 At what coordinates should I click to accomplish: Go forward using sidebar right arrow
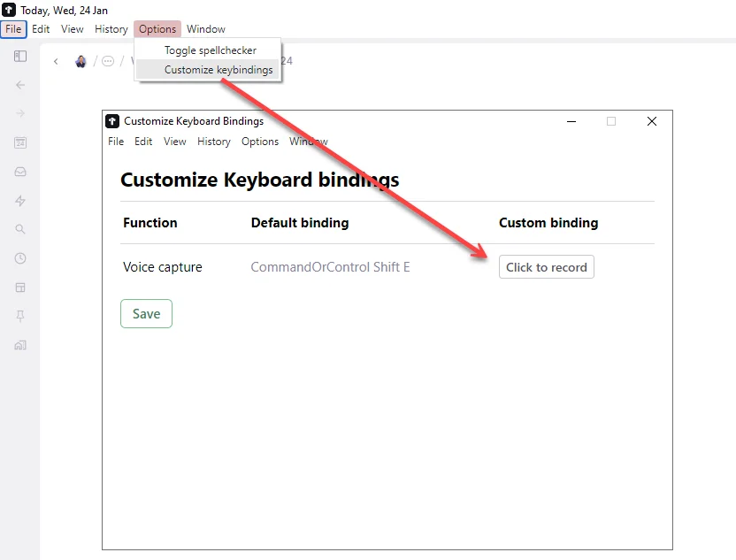[20, 113]
